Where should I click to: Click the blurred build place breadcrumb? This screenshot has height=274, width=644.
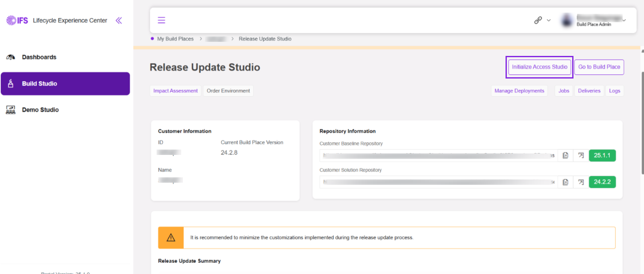[216, 39]
